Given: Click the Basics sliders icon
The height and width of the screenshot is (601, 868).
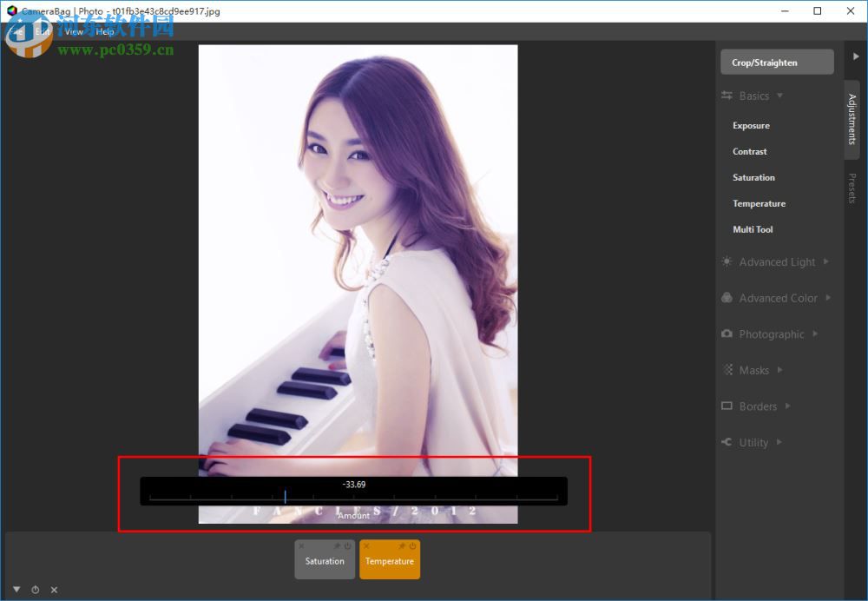Looking at the screenshot, I should [727, 96].
